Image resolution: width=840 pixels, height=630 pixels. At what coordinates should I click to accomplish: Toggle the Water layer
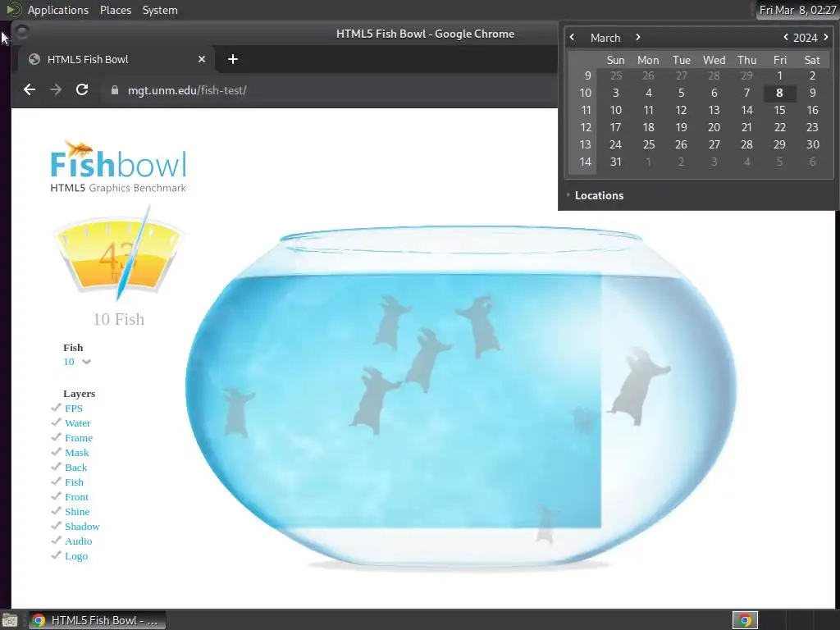(77, 423)
